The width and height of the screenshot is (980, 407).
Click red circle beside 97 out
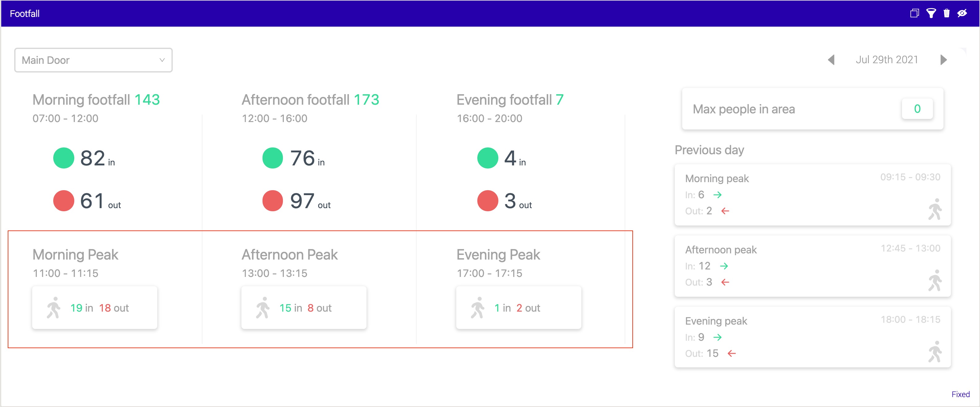coord(273,201)
